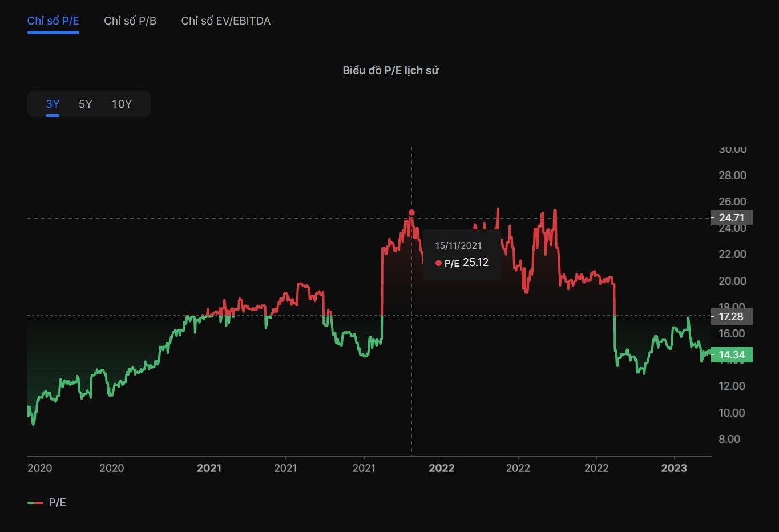Image resolution: width=779 pixels, height=532 pixels.
Task: Open the Chỉ số EV/EBITDA tab
Action: (x=226, y=21)
